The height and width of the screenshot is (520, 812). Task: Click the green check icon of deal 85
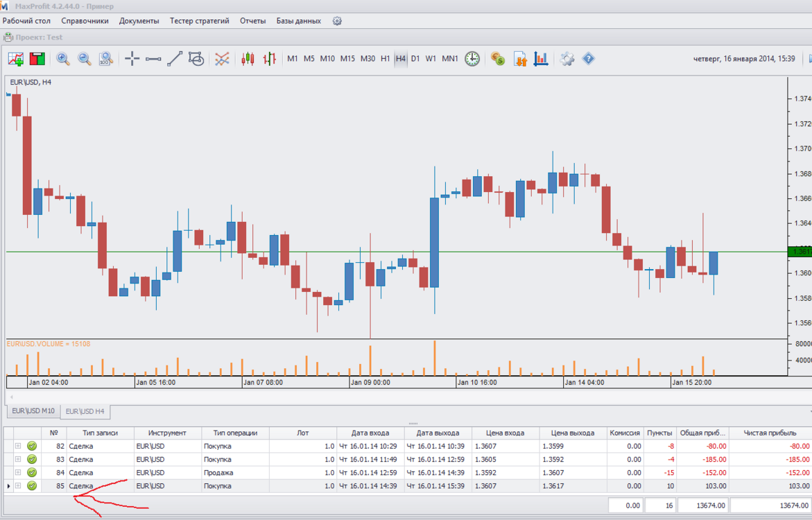pos(32,486)
